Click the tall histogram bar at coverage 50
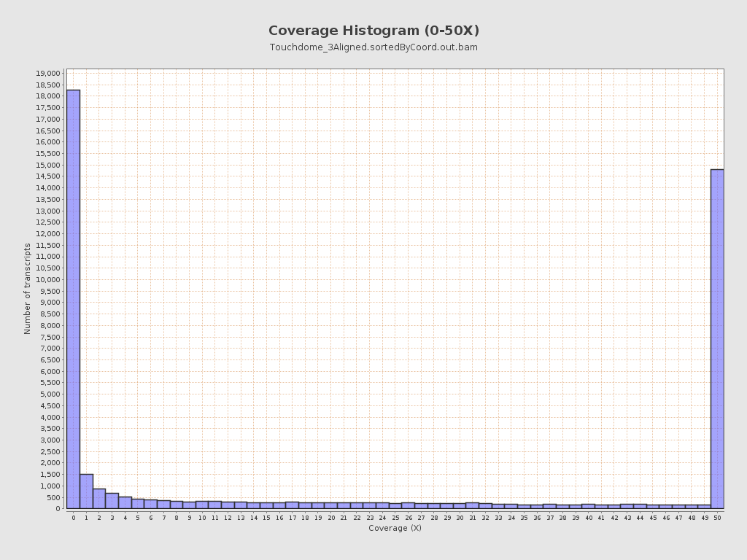Image resolution: width=747 pixels, height=560 pixels. coord(717,339)
